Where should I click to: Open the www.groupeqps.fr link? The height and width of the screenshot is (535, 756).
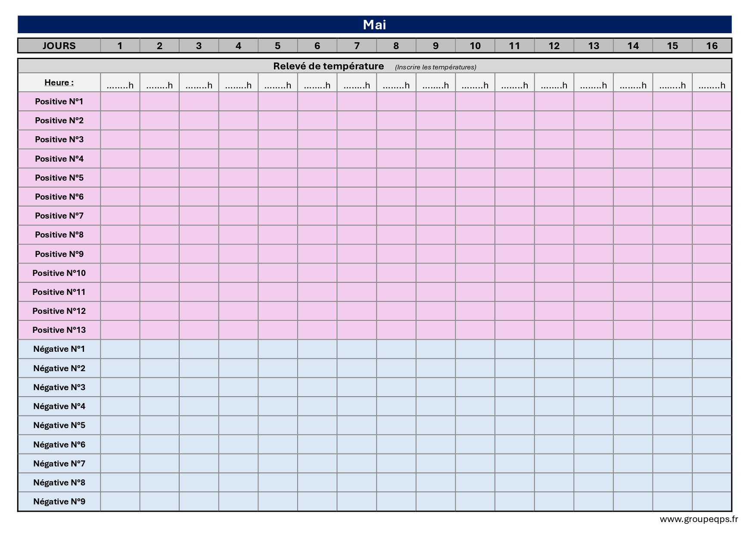[x=699, y=519]
